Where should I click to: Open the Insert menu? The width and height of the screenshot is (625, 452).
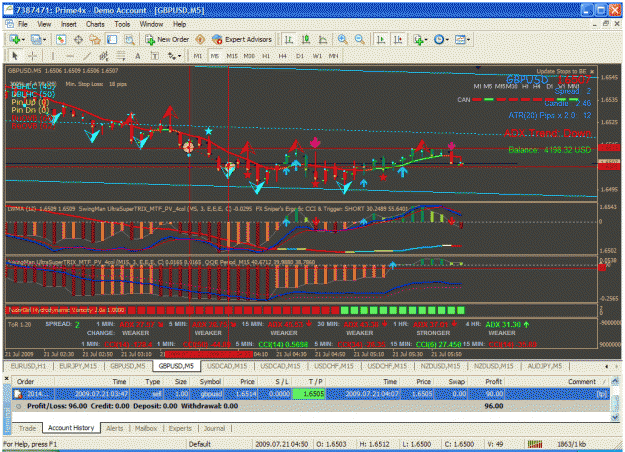69,24
